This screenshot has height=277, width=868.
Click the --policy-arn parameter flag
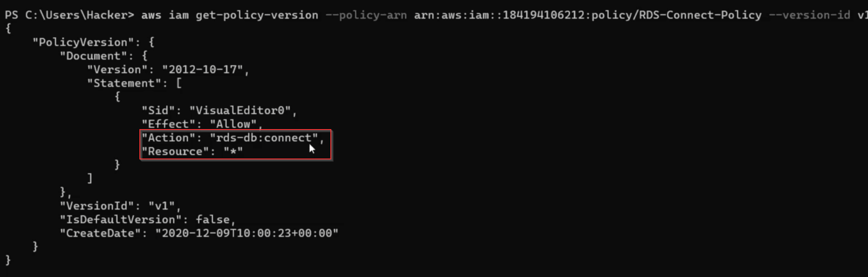(x=366, y=15)
